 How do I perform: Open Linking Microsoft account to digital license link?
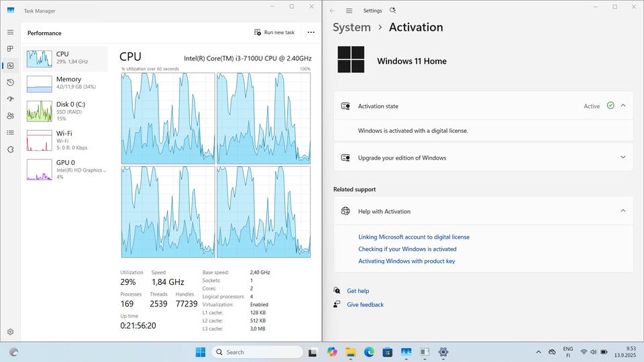(x=413, y=237)
